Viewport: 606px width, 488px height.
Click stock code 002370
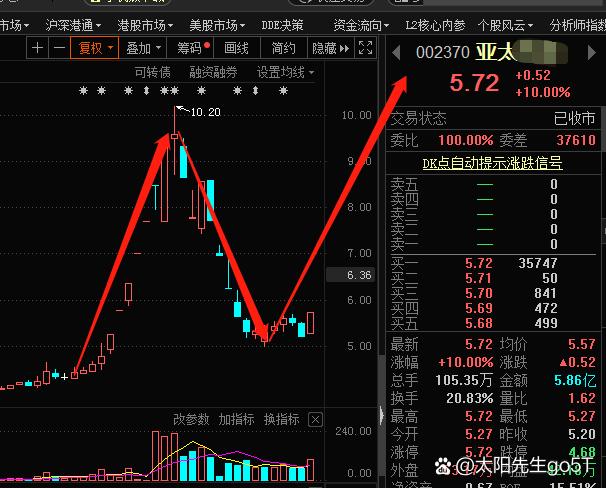(443, 52)
